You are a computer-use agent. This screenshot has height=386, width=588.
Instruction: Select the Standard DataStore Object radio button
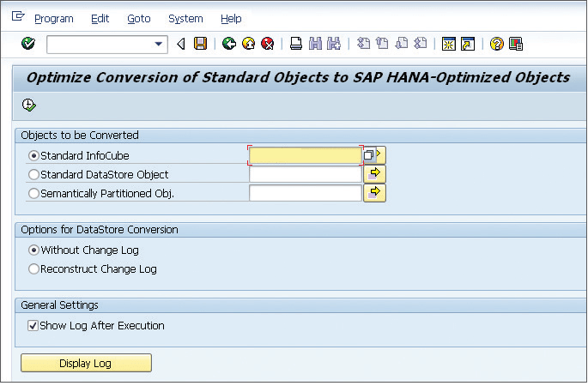(34, 175)
